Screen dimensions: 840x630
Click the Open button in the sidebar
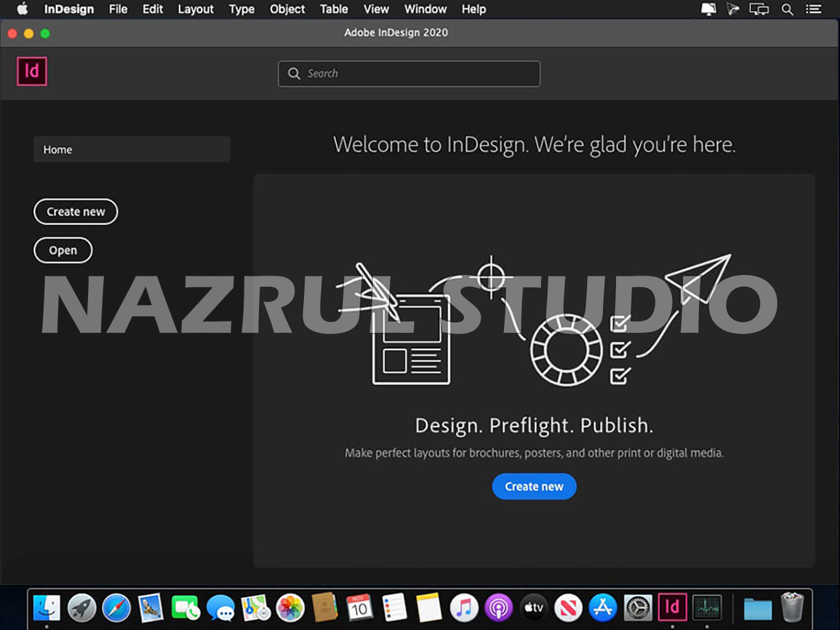click(x=63, y=250)
